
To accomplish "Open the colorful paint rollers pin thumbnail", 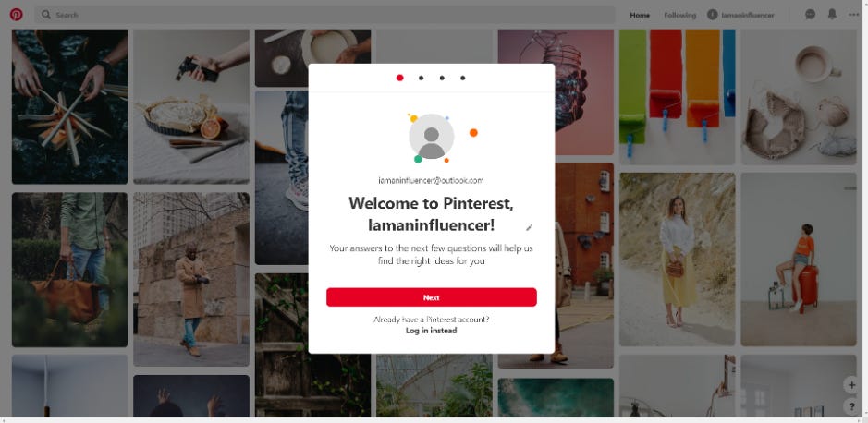I will (677, 97).
